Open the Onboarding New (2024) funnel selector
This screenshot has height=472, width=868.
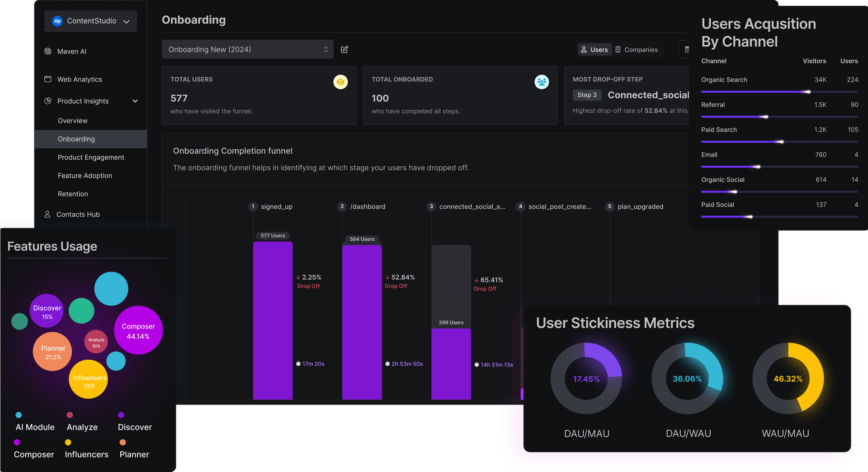pyautogui.click(x=247, y=49)
